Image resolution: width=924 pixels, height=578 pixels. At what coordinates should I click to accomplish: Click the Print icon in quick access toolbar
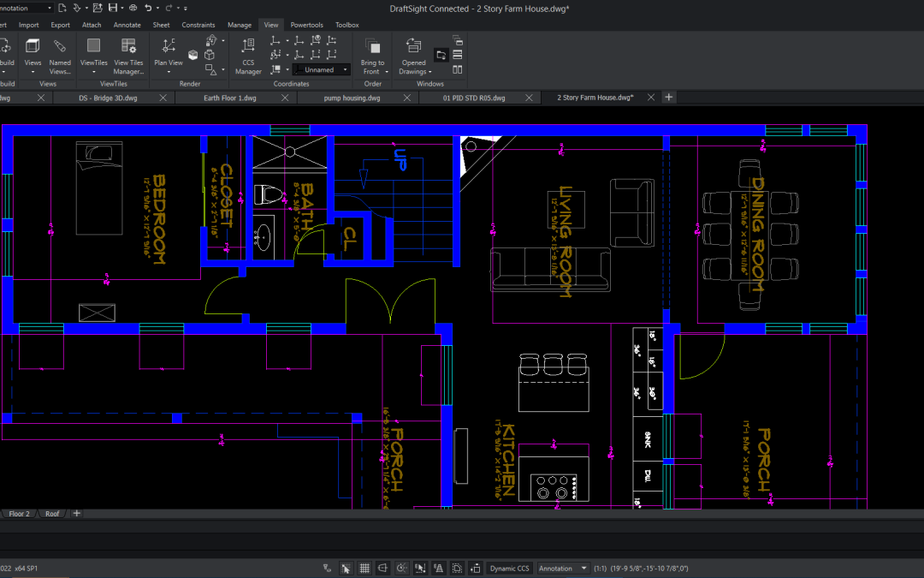point(133,8)
